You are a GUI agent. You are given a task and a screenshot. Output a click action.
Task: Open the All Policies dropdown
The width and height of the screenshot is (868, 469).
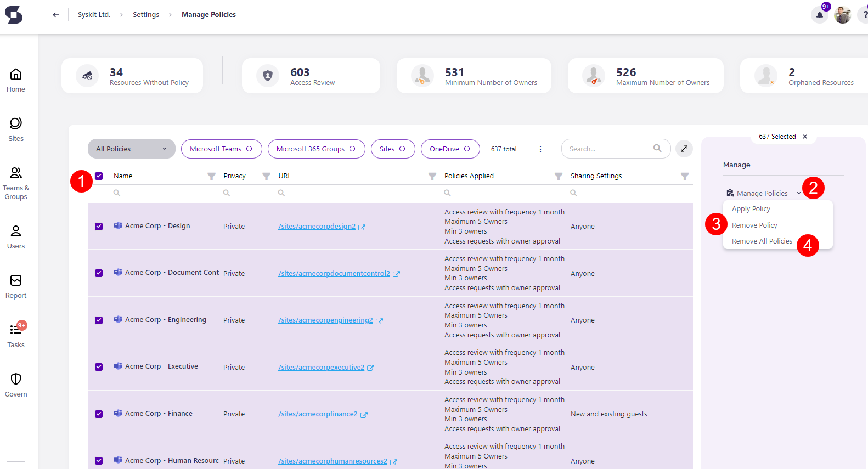pyautogui.click(x=131, y=149)
